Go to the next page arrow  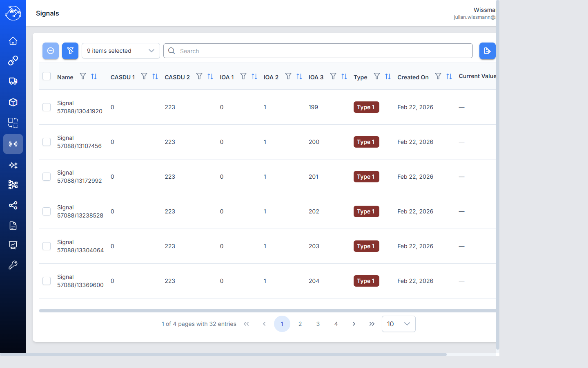click(x=354, y=324)
